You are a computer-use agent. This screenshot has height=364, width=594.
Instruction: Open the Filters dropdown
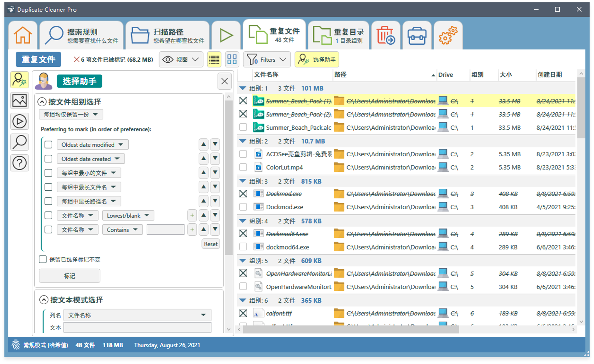pos(266,59)
